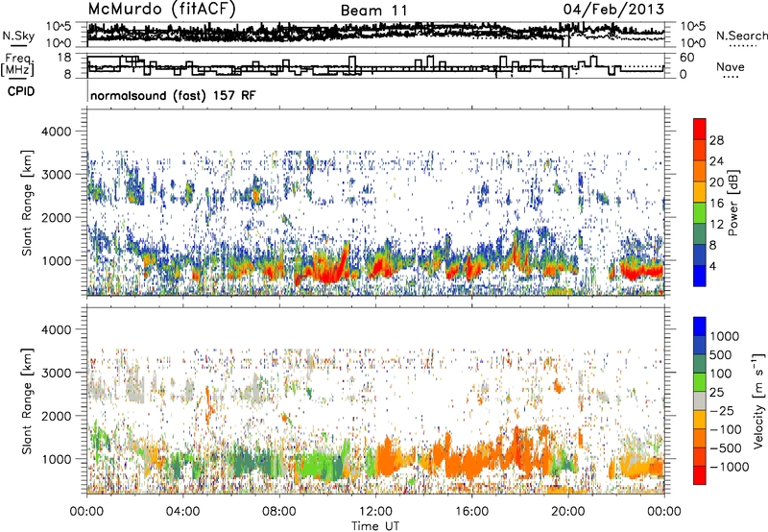This screenshot has height=532, width=768.
Task: Click 2000 on power panel range axis
Action: [56, 217]
